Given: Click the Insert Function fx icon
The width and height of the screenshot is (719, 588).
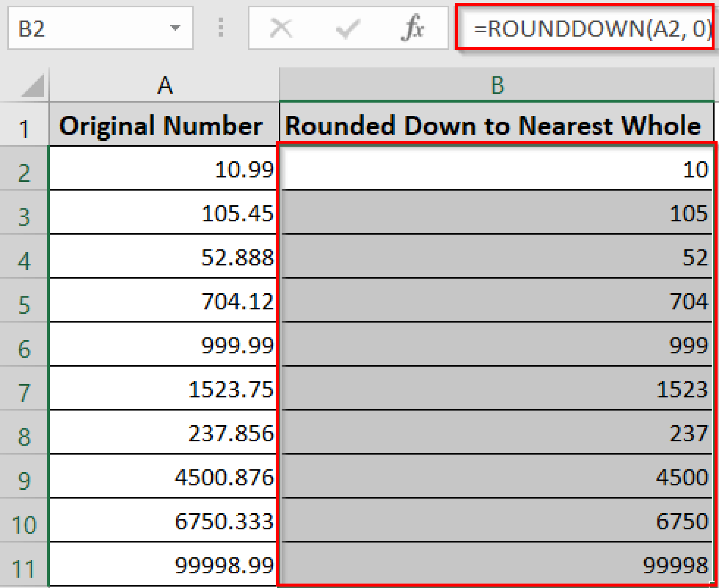Looking at the screenshot, I should click(x=414, y=29).
